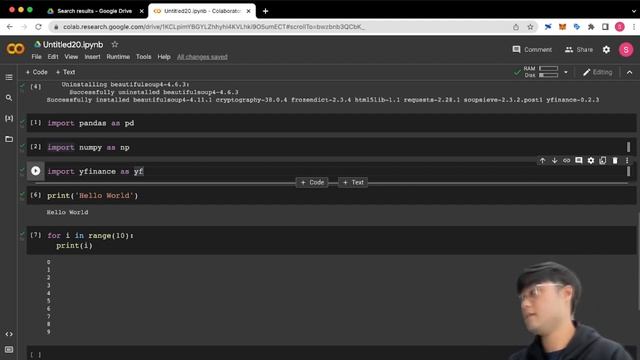Click the notebook vertical scrollbar

638,261
